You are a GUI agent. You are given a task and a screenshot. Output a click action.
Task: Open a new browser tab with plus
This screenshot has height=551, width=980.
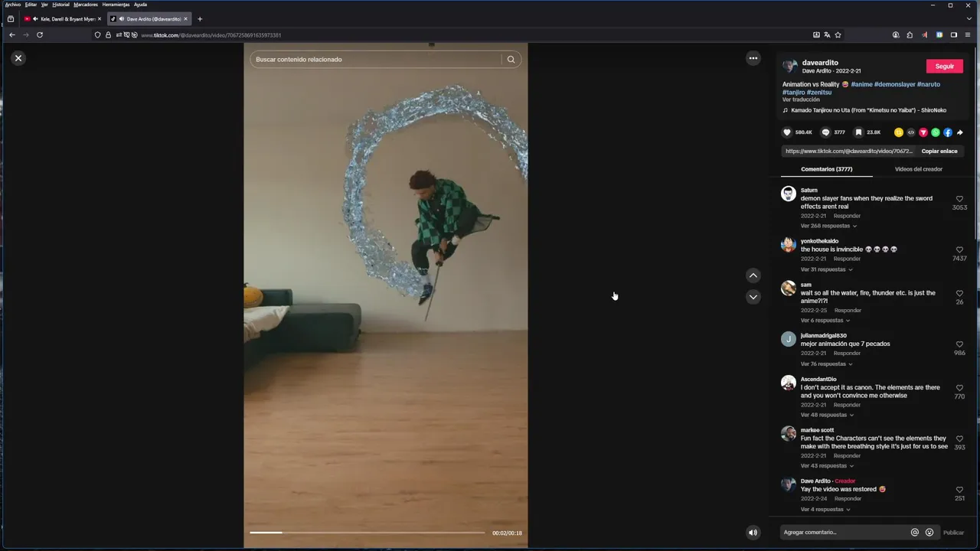(200, 19)
